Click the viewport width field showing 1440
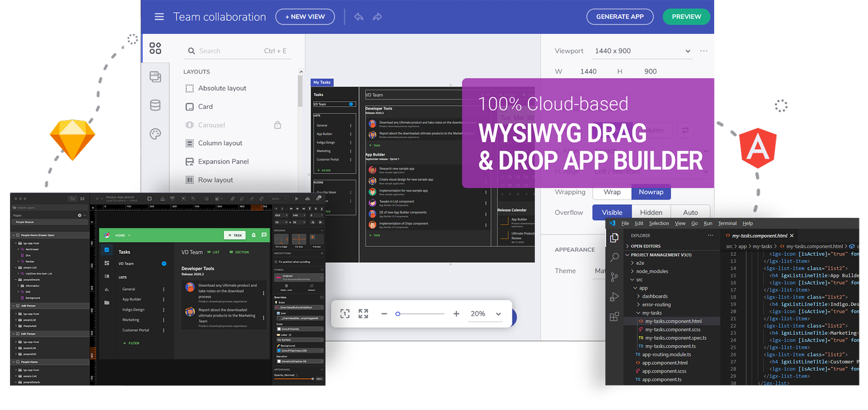868x410 pixels. [588, 71]
